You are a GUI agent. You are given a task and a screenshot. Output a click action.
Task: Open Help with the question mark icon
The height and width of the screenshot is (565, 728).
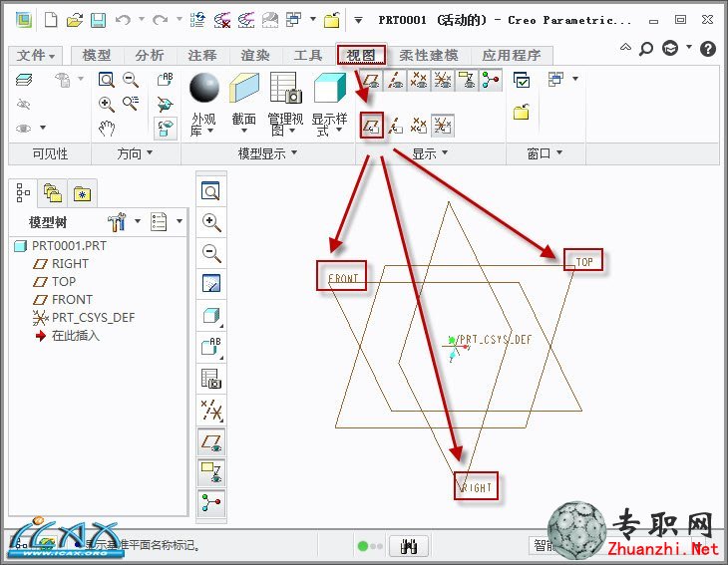[708, 48]
